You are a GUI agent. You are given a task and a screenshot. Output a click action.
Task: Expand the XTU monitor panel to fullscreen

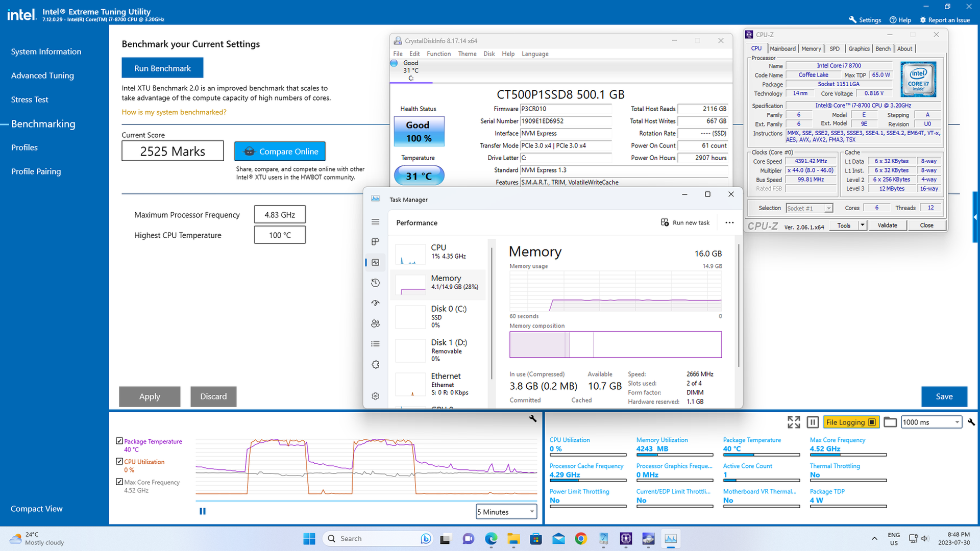[x=794, y=422]
